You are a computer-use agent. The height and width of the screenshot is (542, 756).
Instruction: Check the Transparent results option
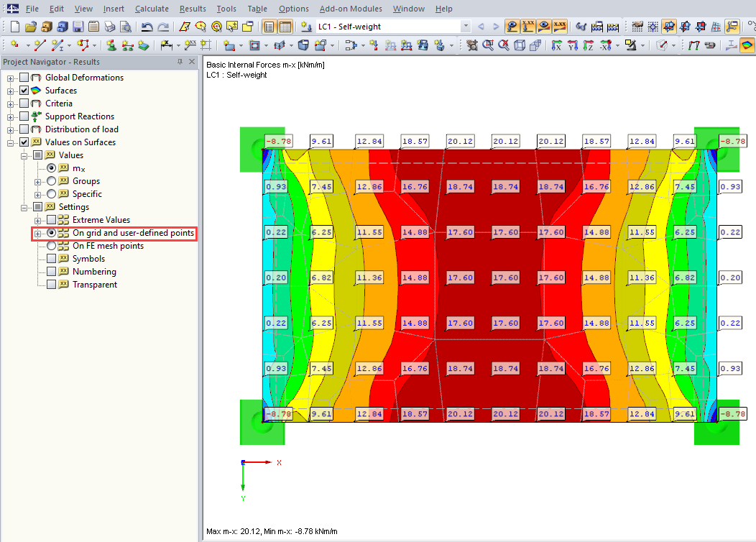coord(51,284)
